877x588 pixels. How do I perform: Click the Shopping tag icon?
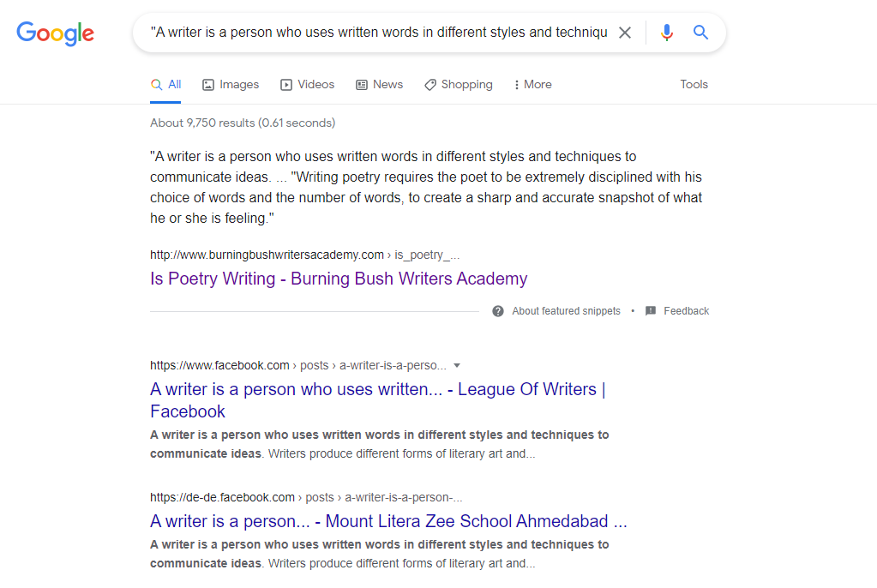pos(430,85)
